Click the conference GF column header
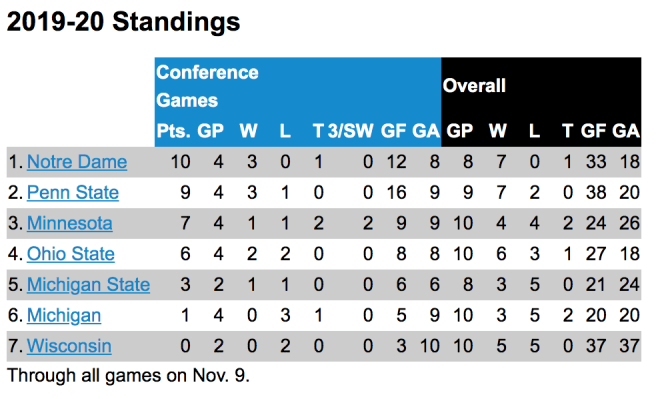 394,131
